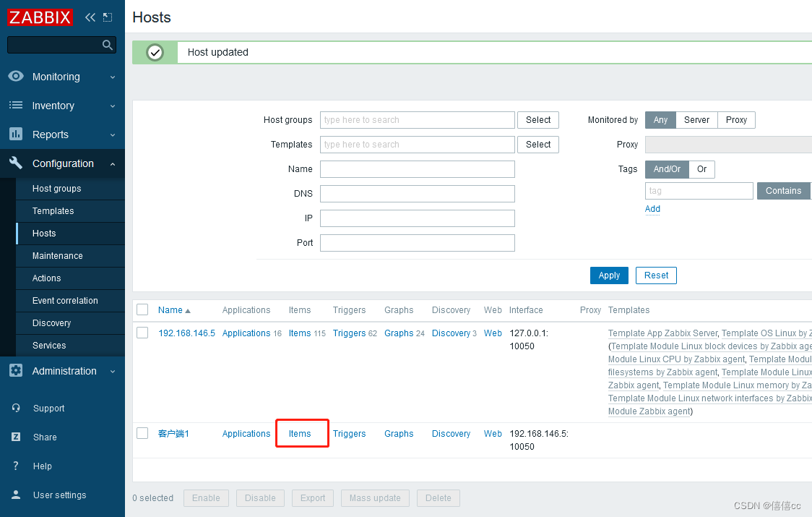812x517 pixels.
Task: Click the Inventory list icon
Action: (16, 106)
